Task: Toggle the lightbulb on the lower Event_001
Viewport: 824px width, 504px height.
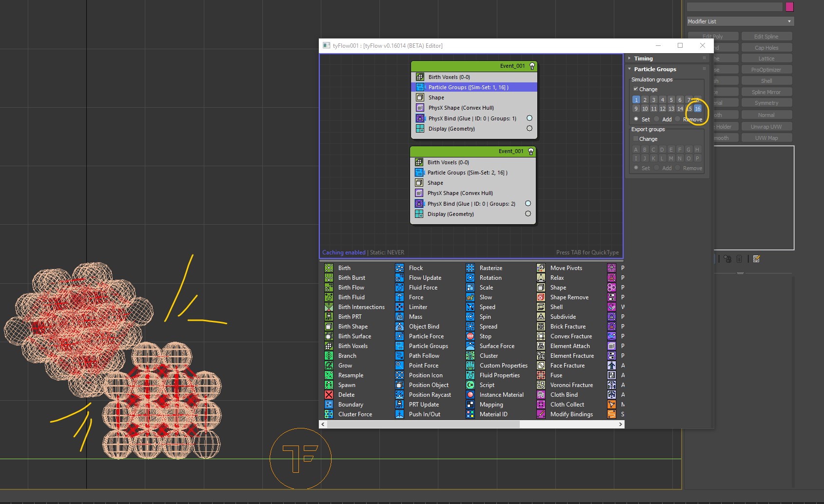Action: [531, 151]
